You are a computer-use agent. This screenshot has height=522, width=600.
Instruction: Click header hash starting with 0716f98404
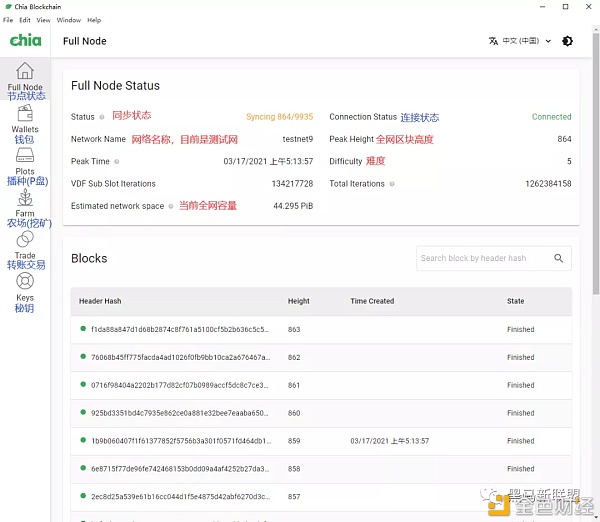pyautogui.click(x=179, y=385)
